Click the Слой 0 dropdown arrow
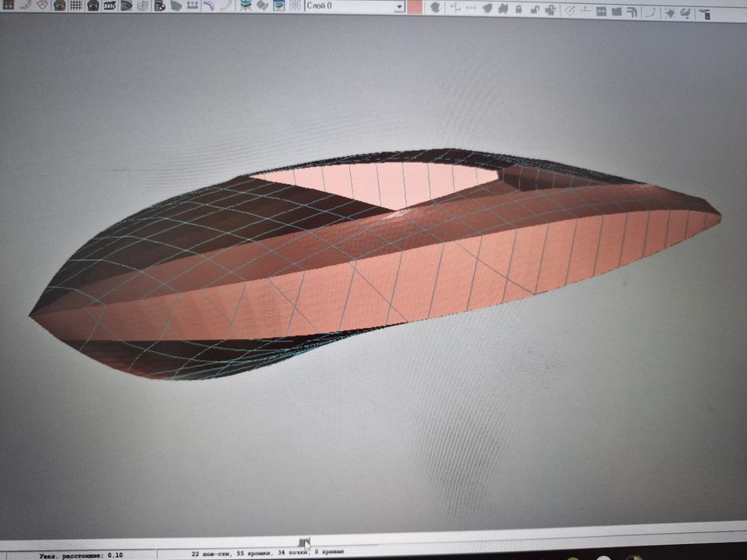Image resolution: width=747 pixels, height=560 pixels. 400,7
